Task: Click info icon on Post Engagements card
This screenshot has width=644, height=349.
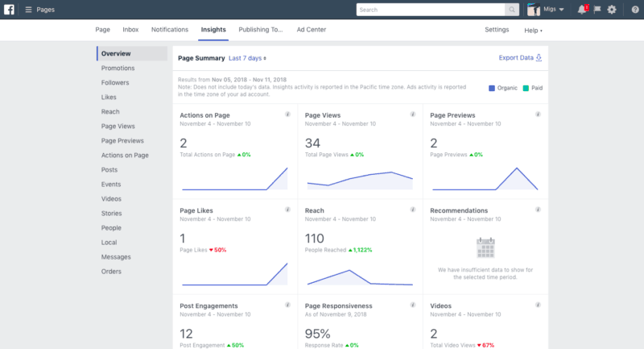Action: [x=287, y=305]
